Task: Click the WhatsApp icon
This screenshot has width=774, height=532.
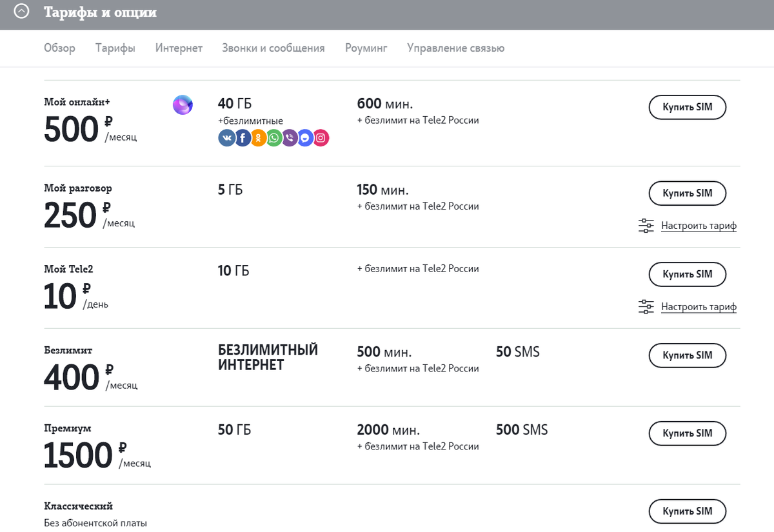Action: point(274,137)
